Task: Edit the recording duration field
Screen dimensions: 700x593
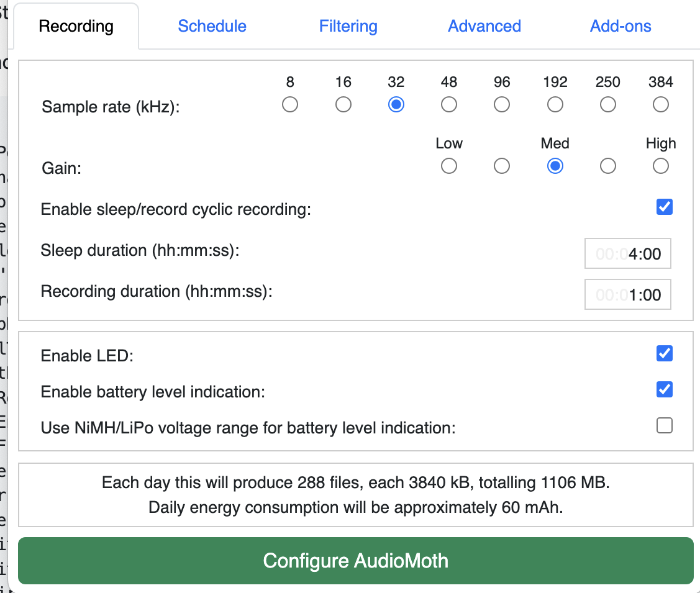Action: pyautogui.click(x=628, y=294)
